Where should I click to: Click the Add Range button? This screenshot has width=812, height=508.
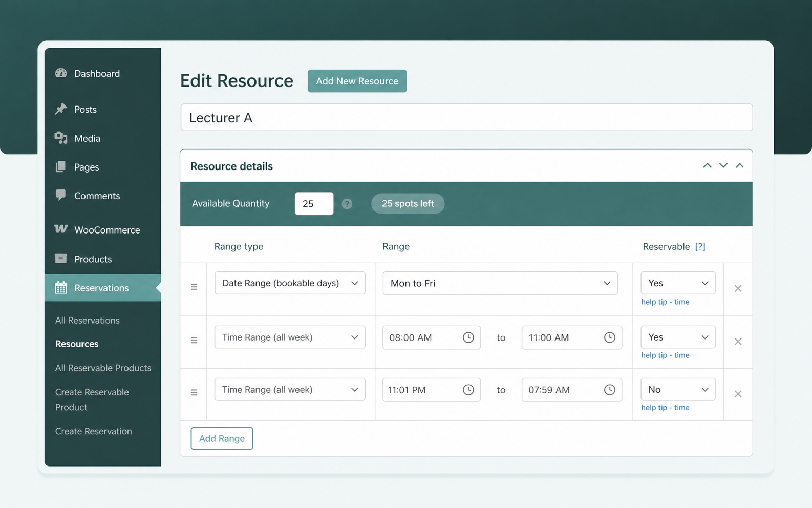[222, 438]
